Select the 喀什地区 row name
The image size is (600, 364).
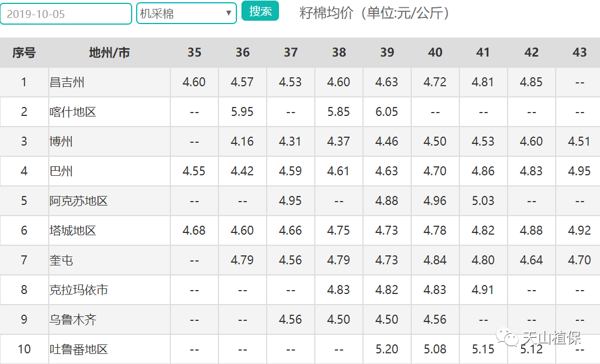tap(73, 112)
